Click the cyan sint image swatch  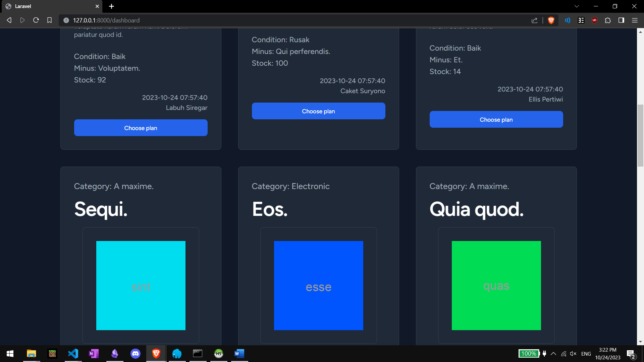click(x=141, y=286)
